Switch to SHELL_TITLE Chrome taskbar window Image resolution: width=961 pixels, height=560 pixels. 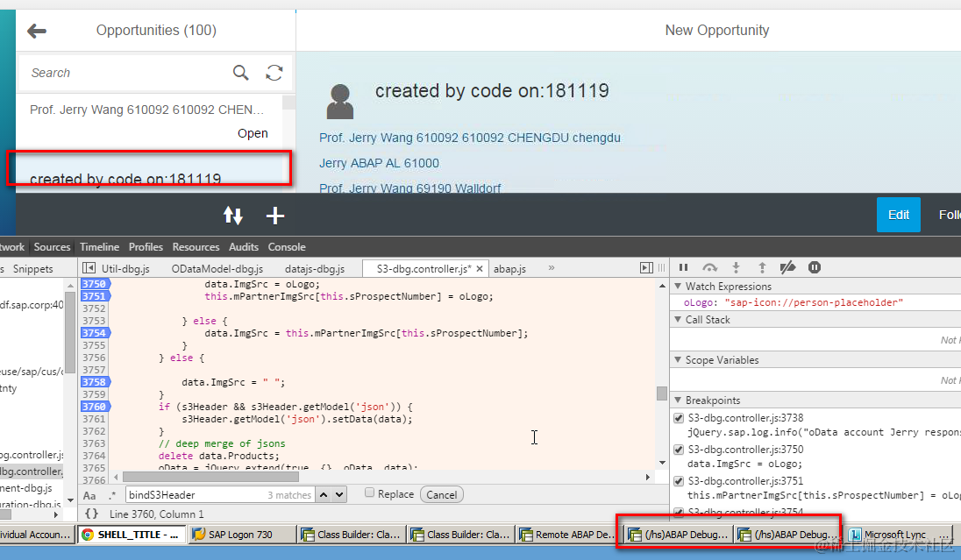tap(132, 535)
